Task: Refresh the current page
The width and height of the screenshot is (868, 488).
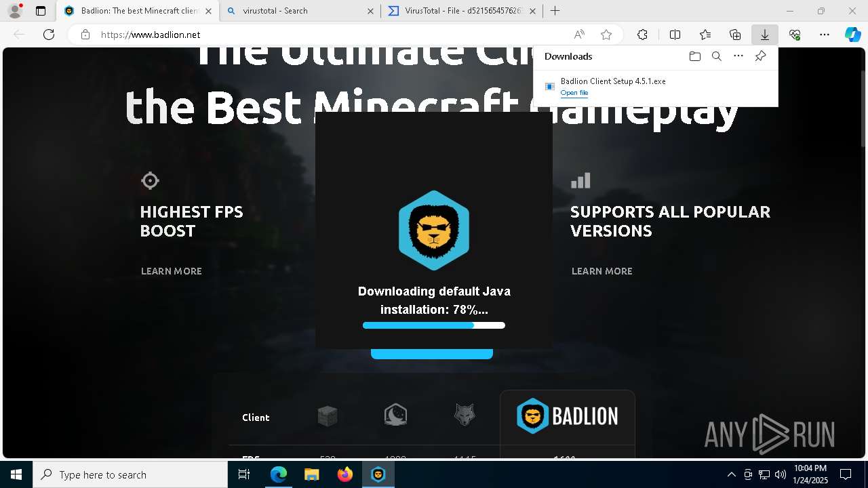Action: (x=49, y=35)
